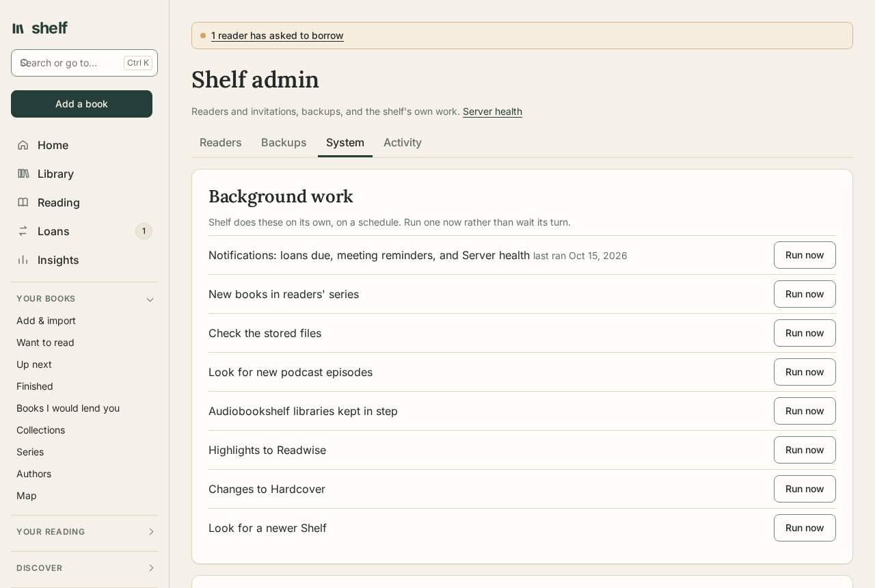Viewport: 875px width, 588px height.
Task: Click the shelf logo icon
Action: 18,28
